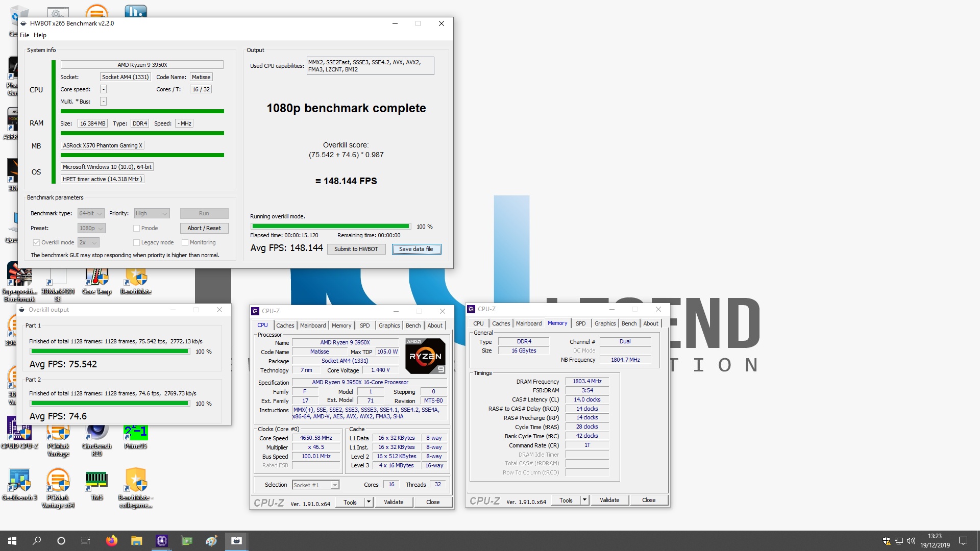Toggle the Pmode checkbox
The image size is (980, 551).
click(x=136, y=228)
